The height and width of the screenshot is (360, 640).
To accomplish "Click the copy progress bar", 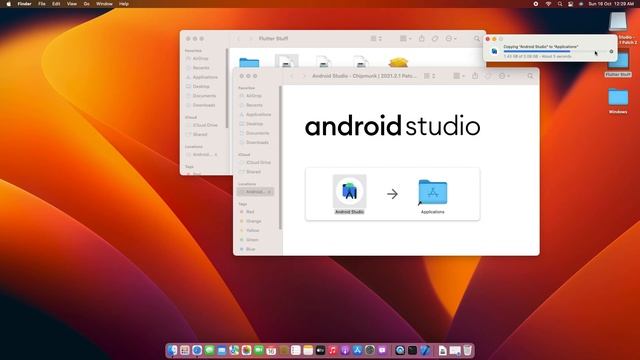I will click(554, 51).
